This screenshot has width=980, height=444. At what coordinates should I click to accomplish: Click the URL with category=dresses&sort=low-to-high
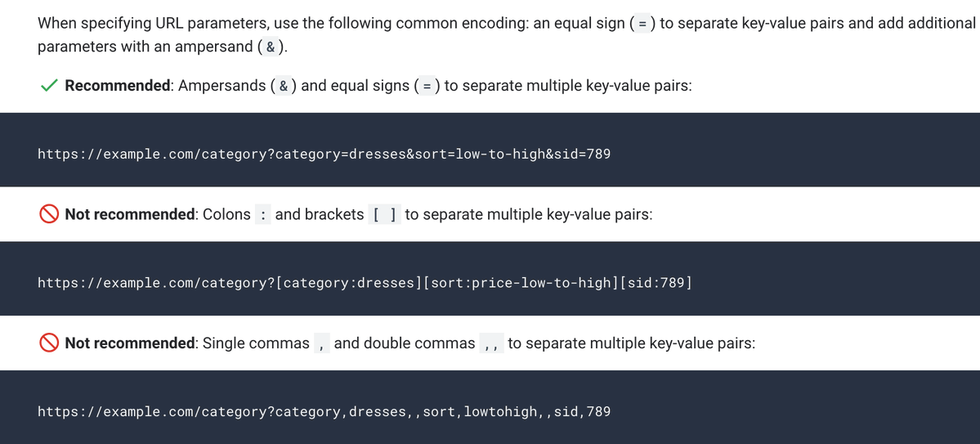coord(324,153)
